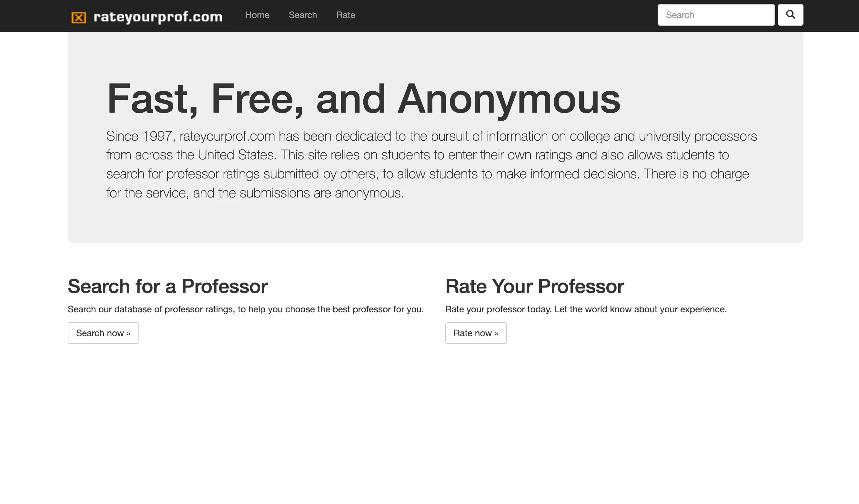Go to the Home nav item

257,15
